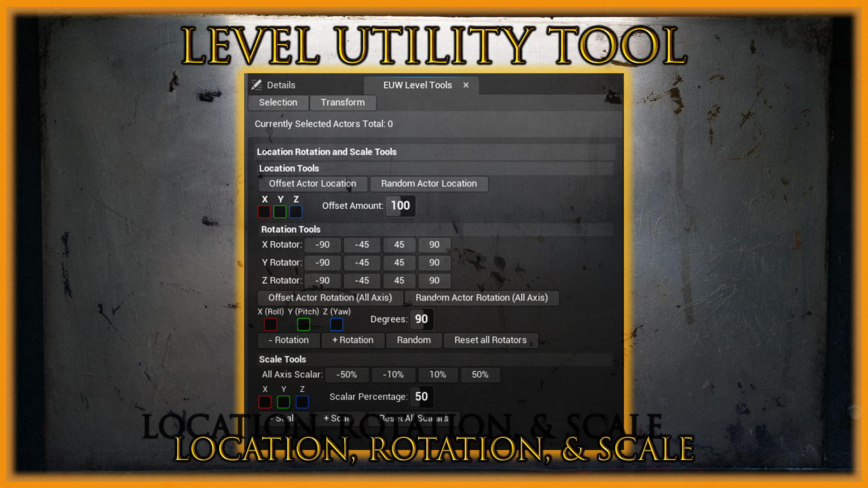Rotate Z Rotator by 45
868x488 pixels.
pos(399,281)
